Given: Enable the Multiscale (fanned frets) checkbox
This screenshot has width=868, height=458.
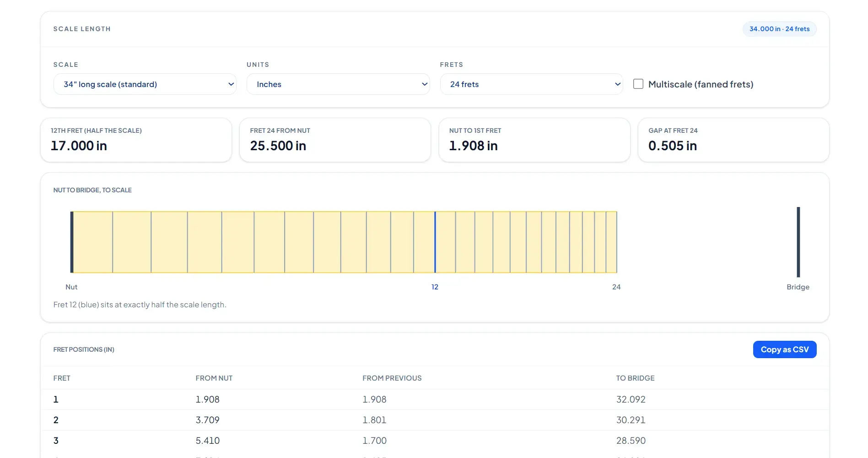Looking at the screenshot, I should point(638,84).
